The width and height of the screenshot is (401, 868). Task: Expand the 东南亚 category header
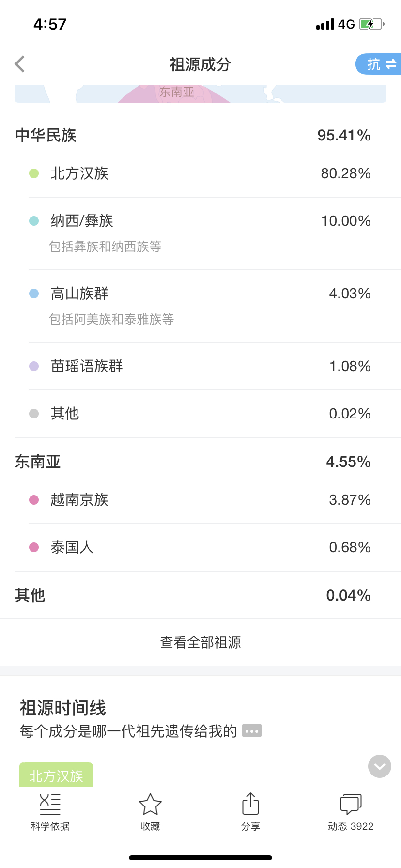200,462
